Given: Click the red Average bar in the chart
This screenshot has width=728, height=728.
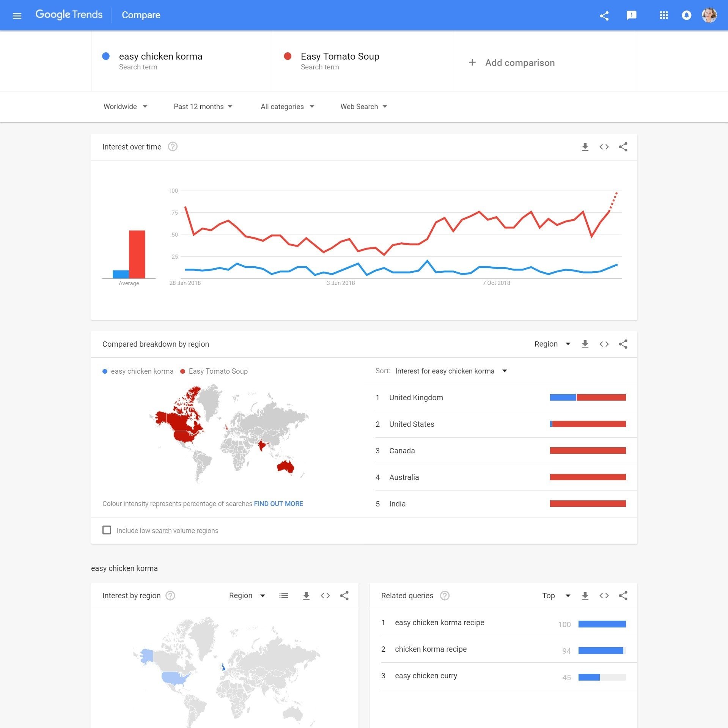Looking at the screenshot, I should point(137,254).
